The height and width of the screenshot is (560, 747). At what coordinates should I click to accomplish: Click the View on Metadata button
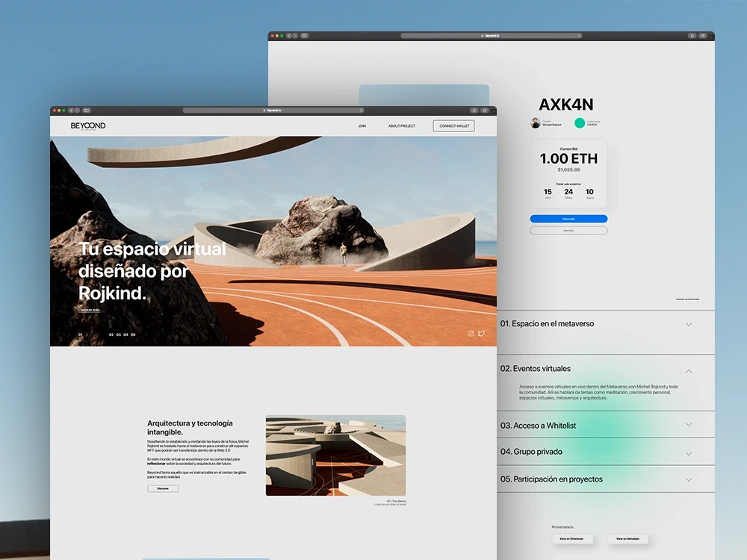tap(627, 538)
